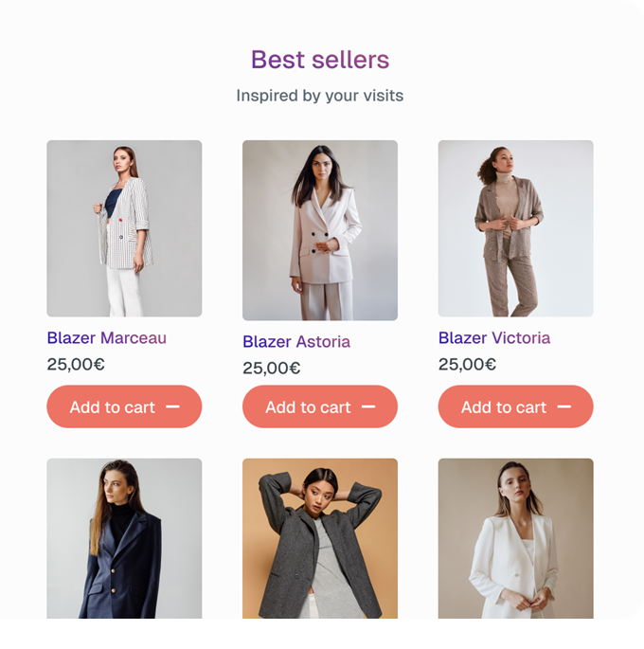This screenshot has width=644, height=649.
Task: Open the grey oversized blazer photo
Action: tap(320, 538)
